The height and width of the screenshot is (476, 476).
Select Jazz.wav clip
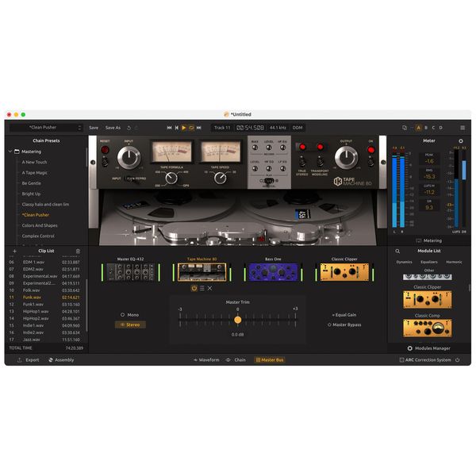45,340
